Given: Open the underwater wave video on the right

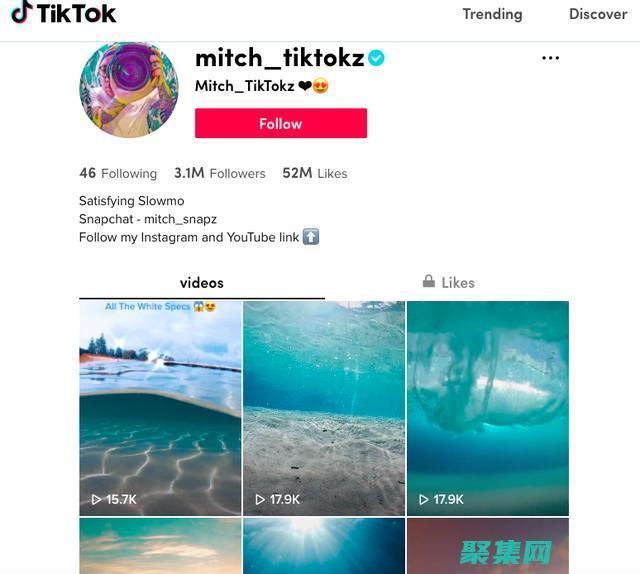Looking at the screenshot, I should [x=488, y=408].
